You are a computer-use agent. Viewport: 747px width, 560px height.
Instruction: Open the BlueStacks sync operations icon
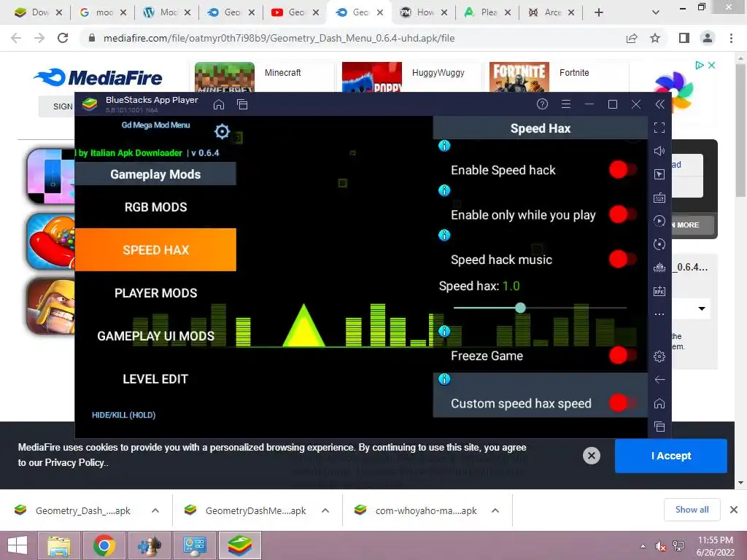659,221
